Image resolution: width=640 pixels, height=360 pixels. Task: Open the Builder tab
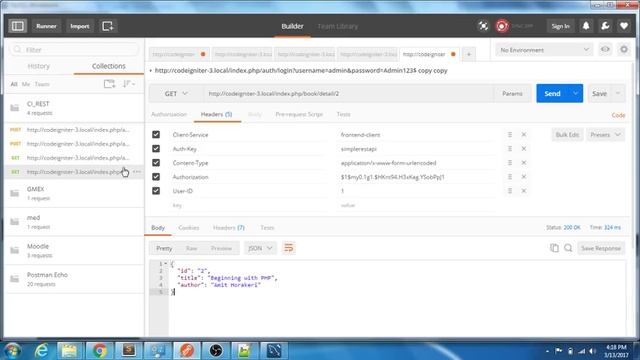click(292, 26)
